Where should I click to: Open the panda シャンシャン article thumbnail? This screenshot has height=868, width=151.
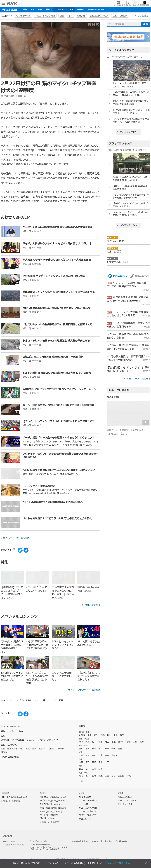[x=10, y=279]
